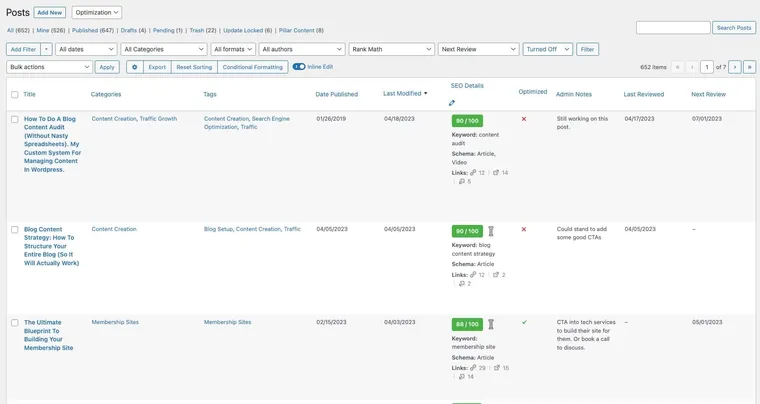This screenshot has width=760, height=404.
Task: Click hourglass icon in Membership Site row
Action: tap(491, 324)
